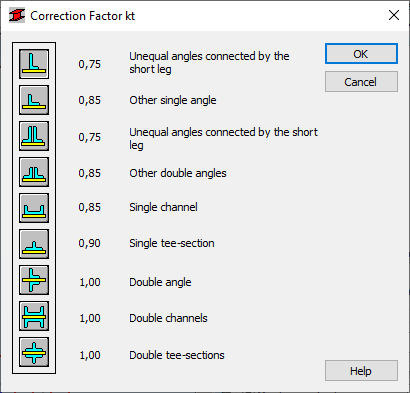Click the Cancel button
This screenshot has width=410, height=393.
[x=361, y=82]
